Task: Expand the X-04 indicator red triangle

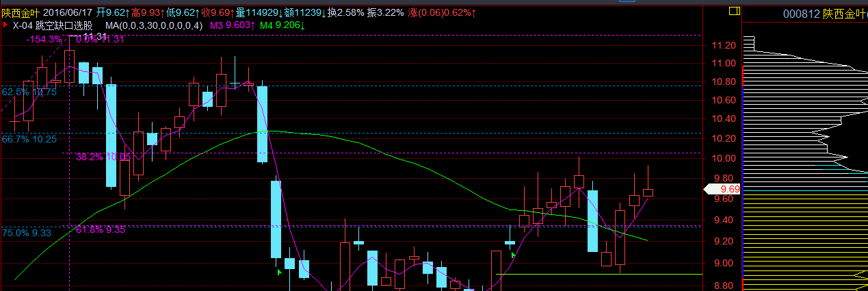Action: 5,25
